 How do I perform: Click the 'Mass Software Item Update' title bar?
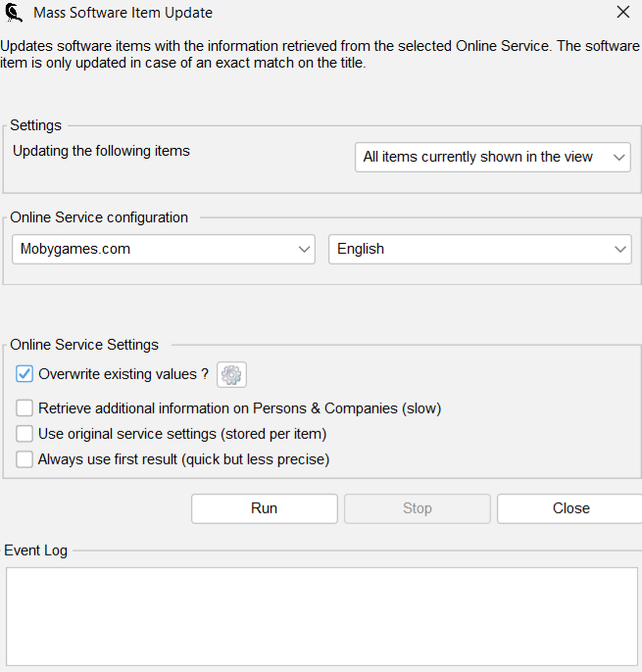(x=123, y=13)
